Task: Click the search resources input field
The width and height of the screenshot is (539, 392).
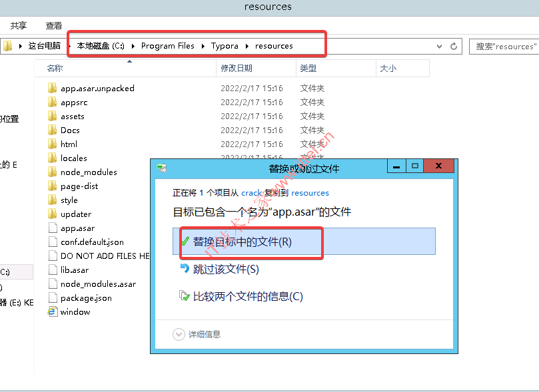Action: [x=504, y=47]
